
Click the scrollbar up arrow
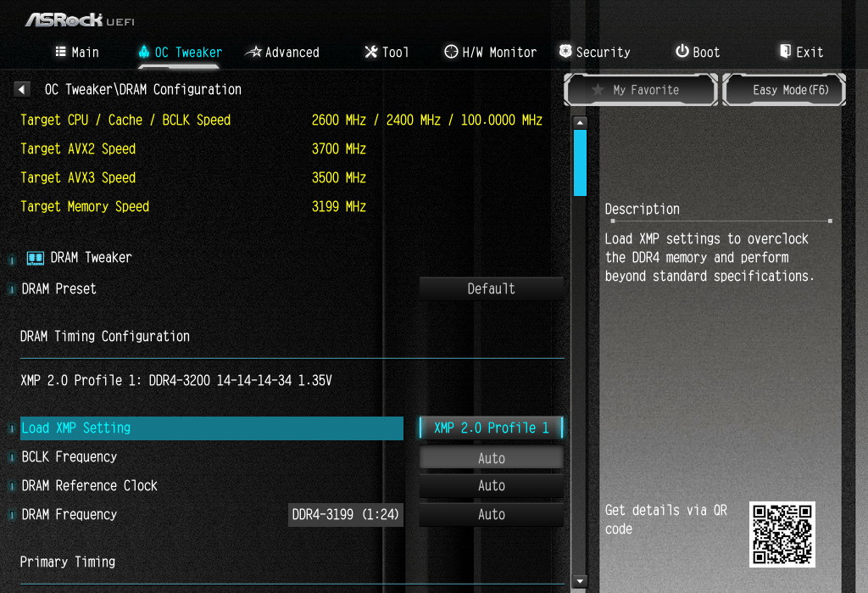580,122
